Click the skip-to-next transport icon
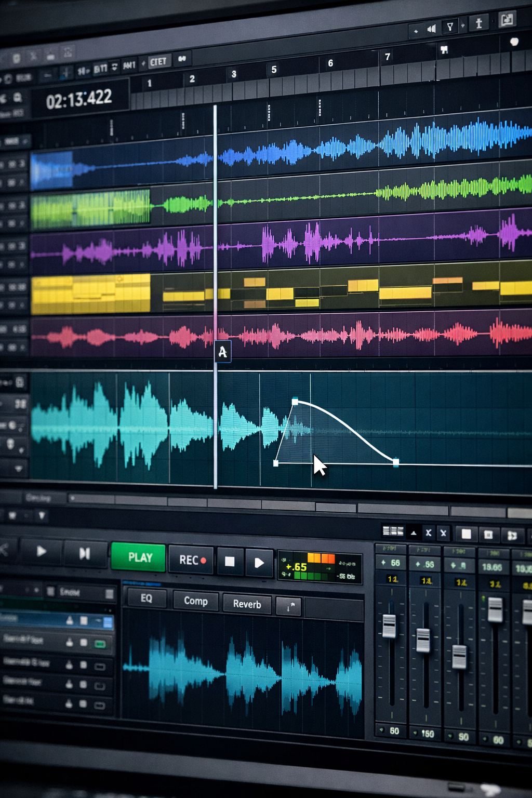The image size is (532, 798). tap(84, 554)
